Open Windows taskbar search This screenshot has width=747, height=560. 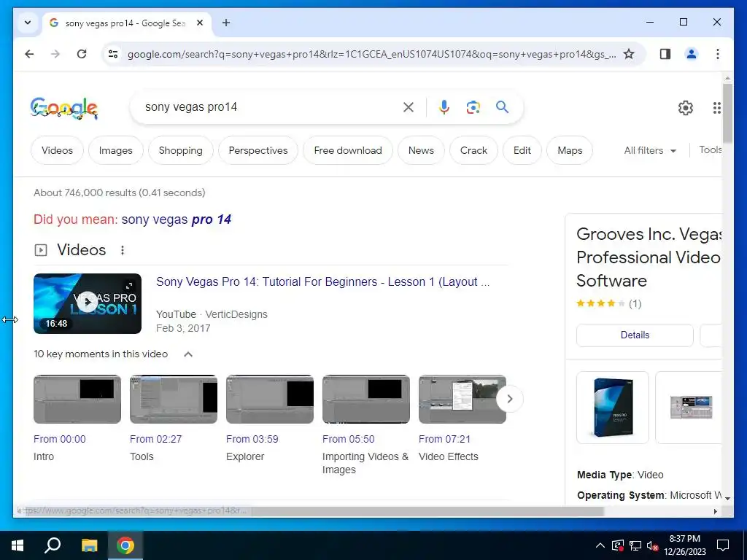pos(53,545)
